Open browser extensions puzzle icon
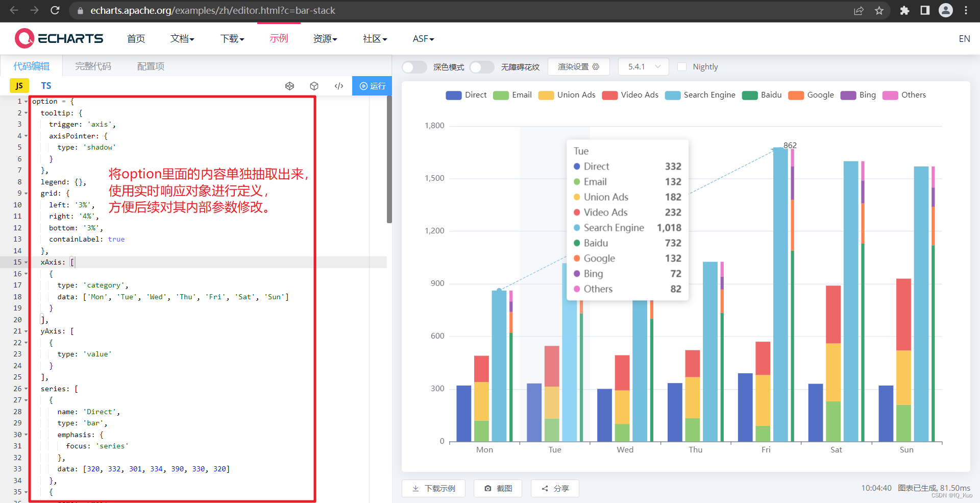Screen dimensions: 980x503 point(904,10)
